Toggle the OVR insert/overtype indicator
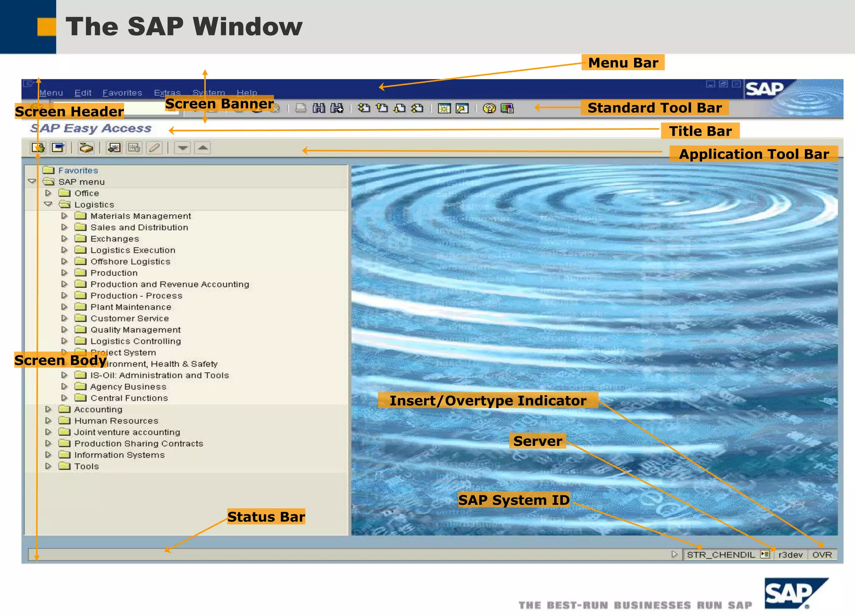The width and height of the screenshot is (855, 616). point(822,555)
